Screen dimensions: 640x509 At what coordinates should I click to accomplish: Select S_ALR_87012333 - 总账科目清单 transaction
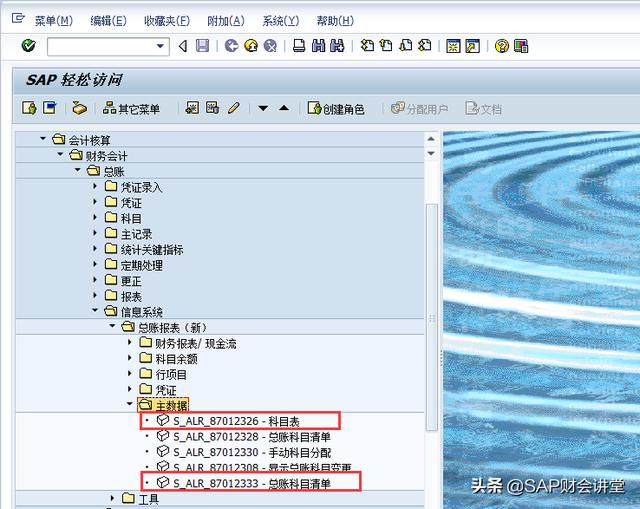coord(251,483)
